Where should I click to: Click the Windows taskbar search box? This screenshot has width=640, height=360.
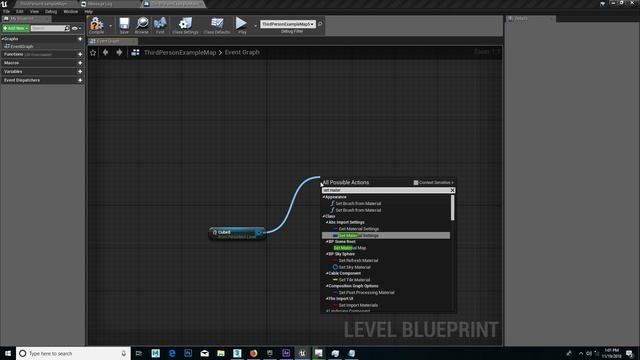pos(73,353)
